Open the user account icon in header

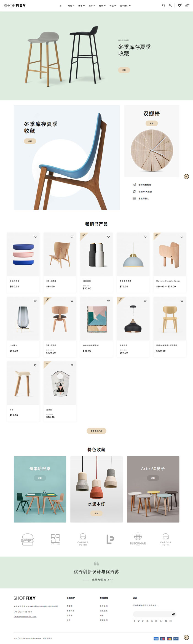[170, 6]
